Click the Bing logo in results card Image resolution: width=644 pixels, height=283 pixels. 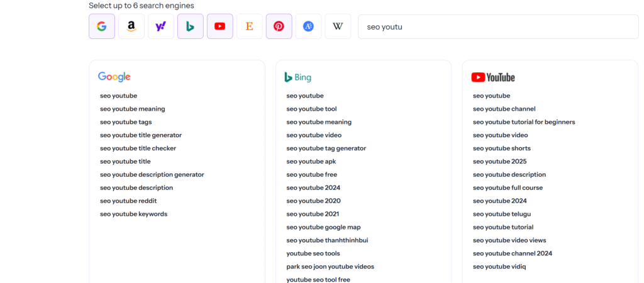(297, 77)
